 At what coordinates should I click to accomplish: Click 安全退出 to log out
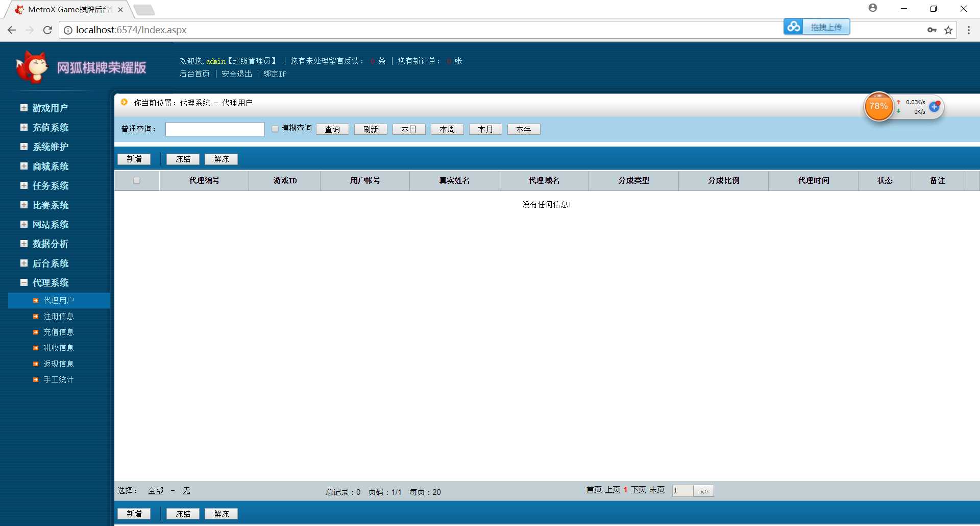click(x=237, y=74)
